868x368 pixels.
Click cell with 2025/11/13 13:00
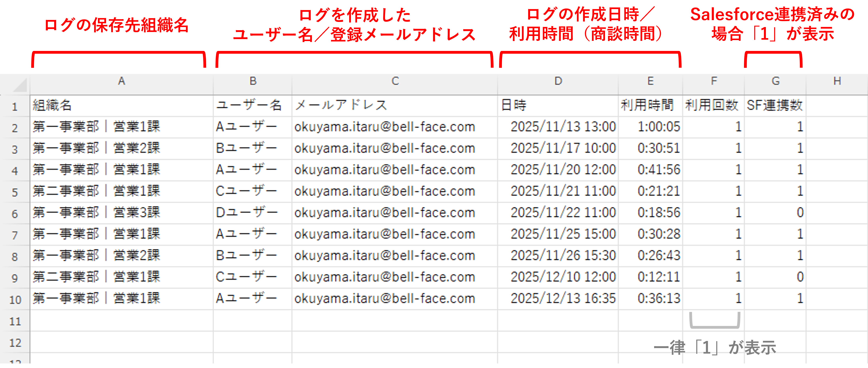(x=563, y=127)
